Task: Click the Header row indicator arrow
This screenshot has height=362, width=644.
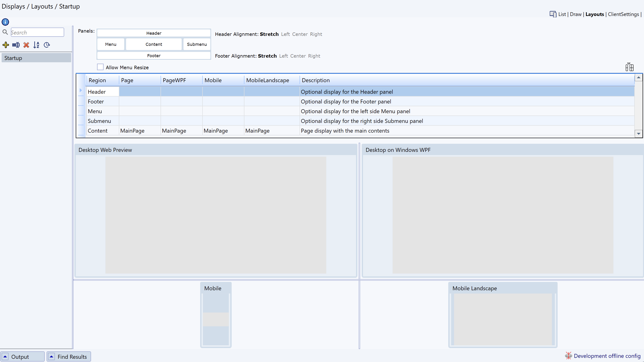Action: pos(81,90)
